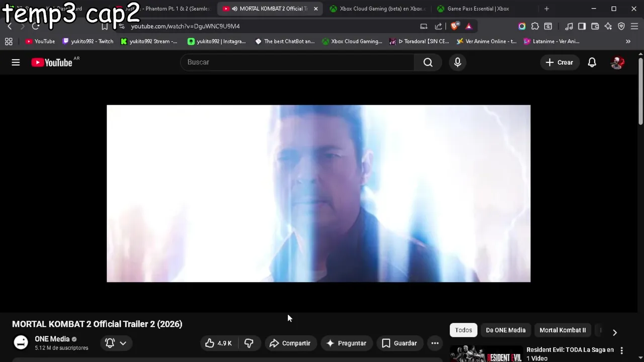Open The best ChatBot bookmark

pos(285,41)
